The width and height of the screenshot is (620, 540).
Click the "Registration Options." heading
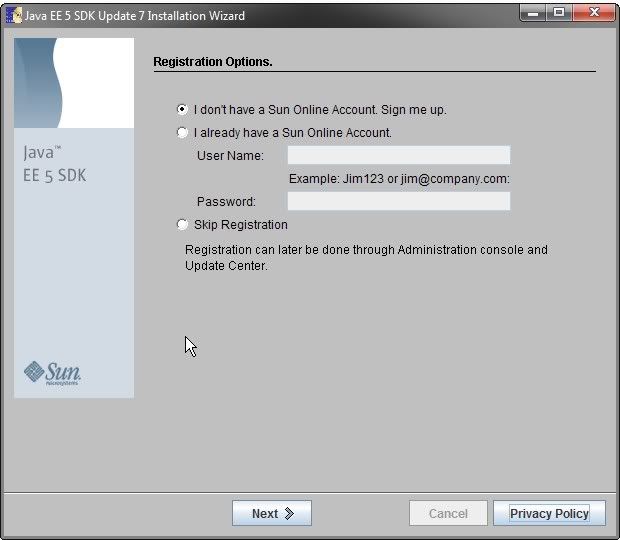point(213,62)
